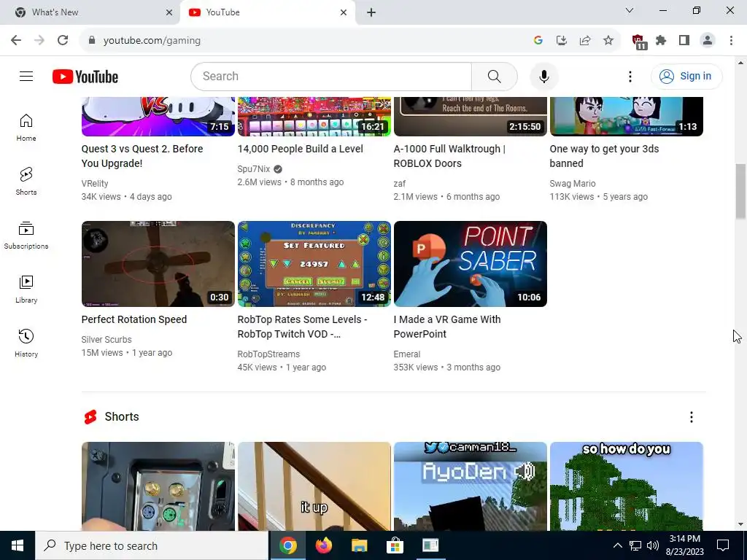View site information lock icon
The image size is (747, 560).
tap(92, 41)
